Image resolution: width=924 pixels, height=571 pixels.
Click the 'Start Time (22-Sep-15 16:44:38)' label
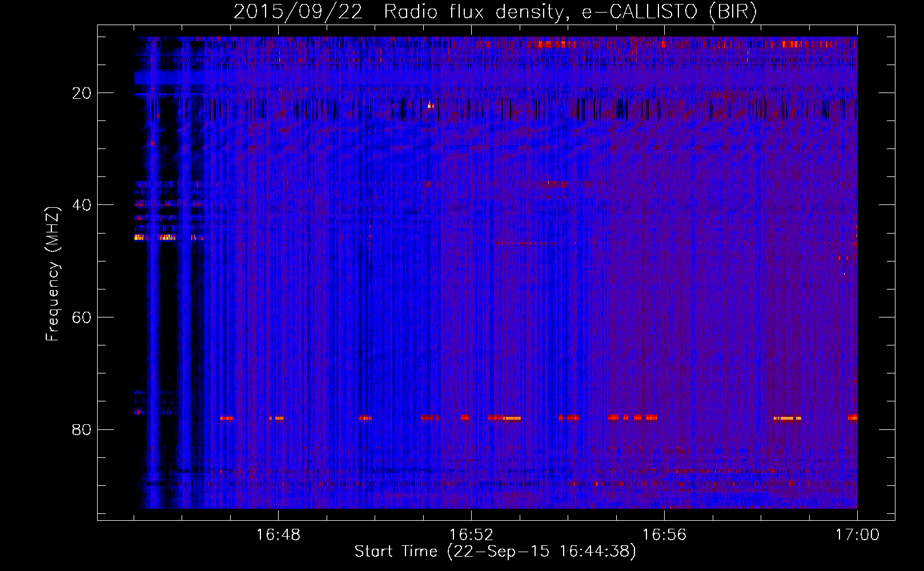pos(495,552)
